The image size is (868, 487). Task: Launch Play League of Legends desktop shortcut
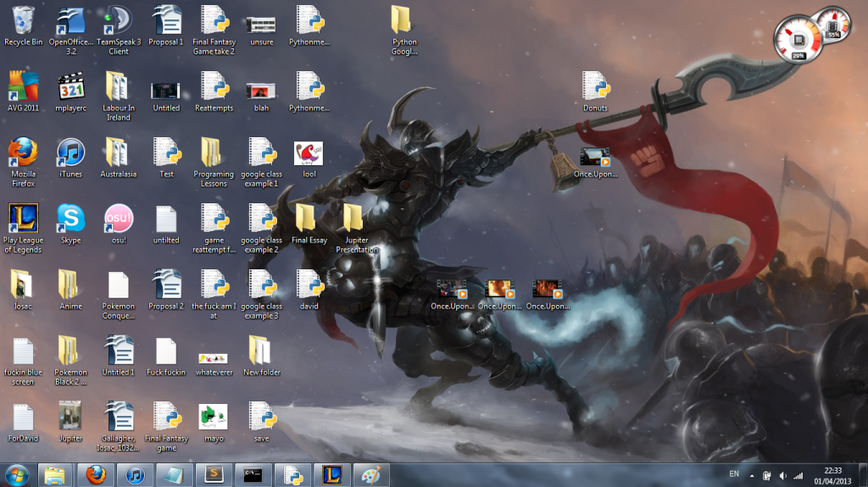point(23,218)
